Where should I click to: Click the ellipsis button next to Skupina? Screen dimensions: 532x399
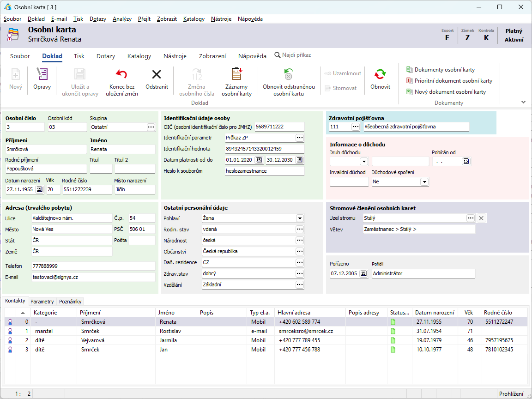pos(151,127)
